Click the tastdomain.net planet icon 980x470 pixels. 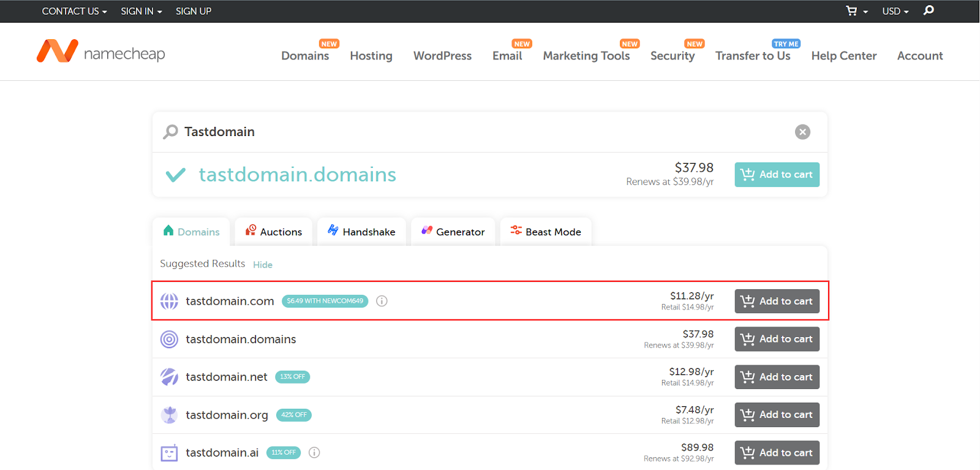(169, 377)
